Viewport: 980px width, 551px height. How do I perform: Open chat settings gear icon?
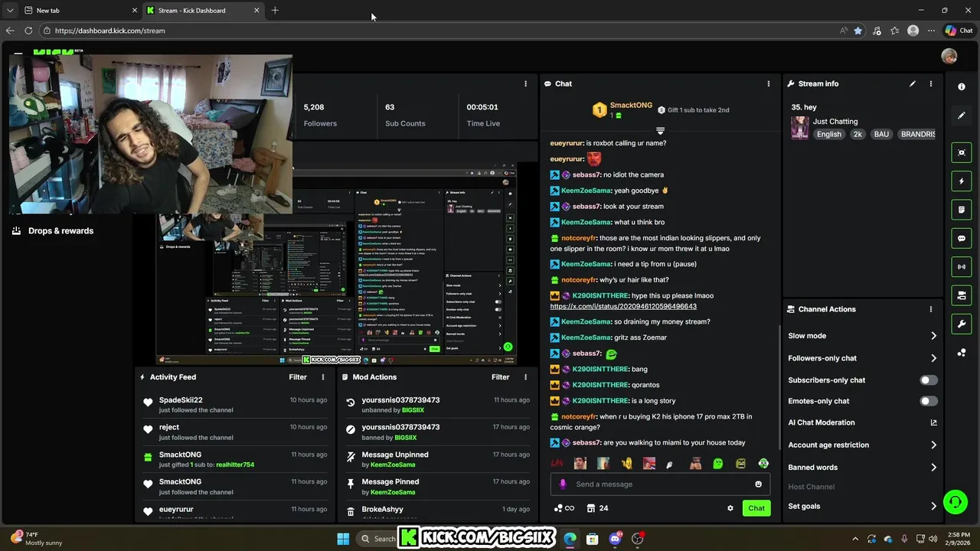click(730, 508)
